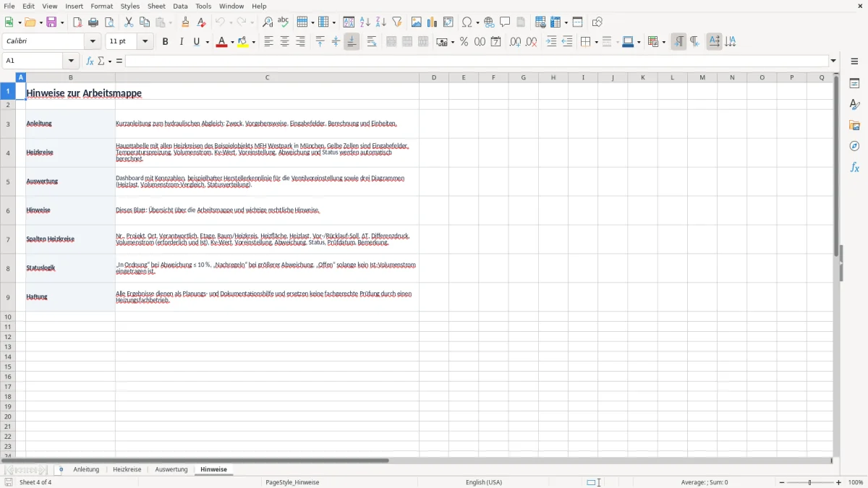868x488 pixels.
Task: Open the Save dropdown arrow
Action: coord(62,22)
